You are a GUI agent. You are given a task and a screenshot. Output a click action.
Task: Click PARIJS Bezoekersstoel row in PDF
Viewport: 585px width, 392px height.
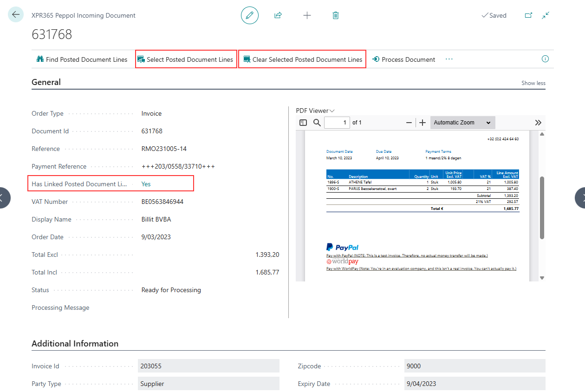tap(422, 189)
